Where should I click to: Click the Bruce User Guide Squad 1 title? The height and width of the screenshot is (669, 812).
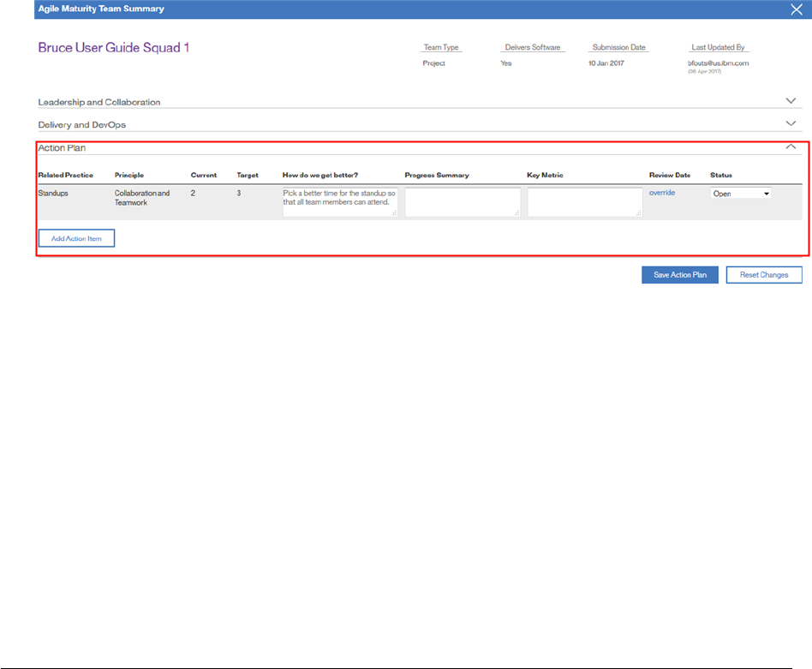click(x=113, y=48)
